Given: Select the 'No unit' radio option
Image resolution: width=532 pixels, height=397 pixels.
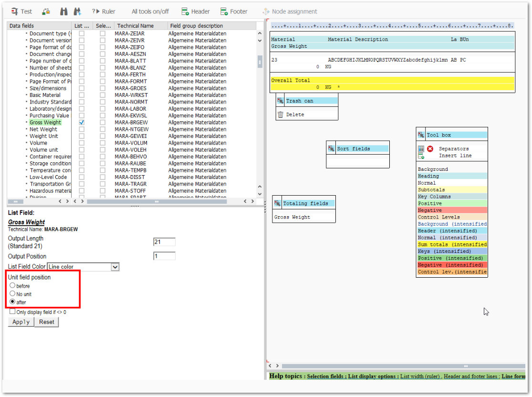Looking at the screenshot, I should (x=12, y=294).
